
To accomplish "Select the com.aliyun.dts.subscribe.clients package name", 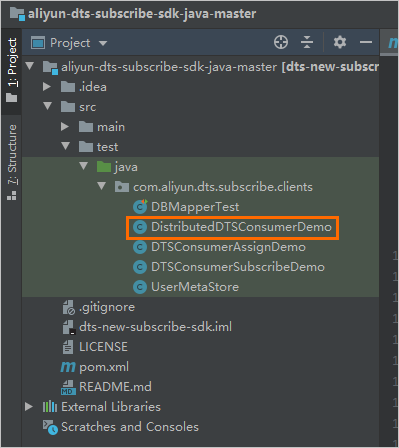I will click(x=223, y=187).
